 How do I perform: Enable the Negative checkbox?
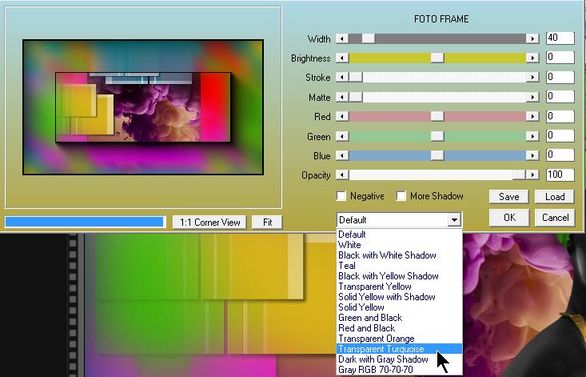coord(341,196)
